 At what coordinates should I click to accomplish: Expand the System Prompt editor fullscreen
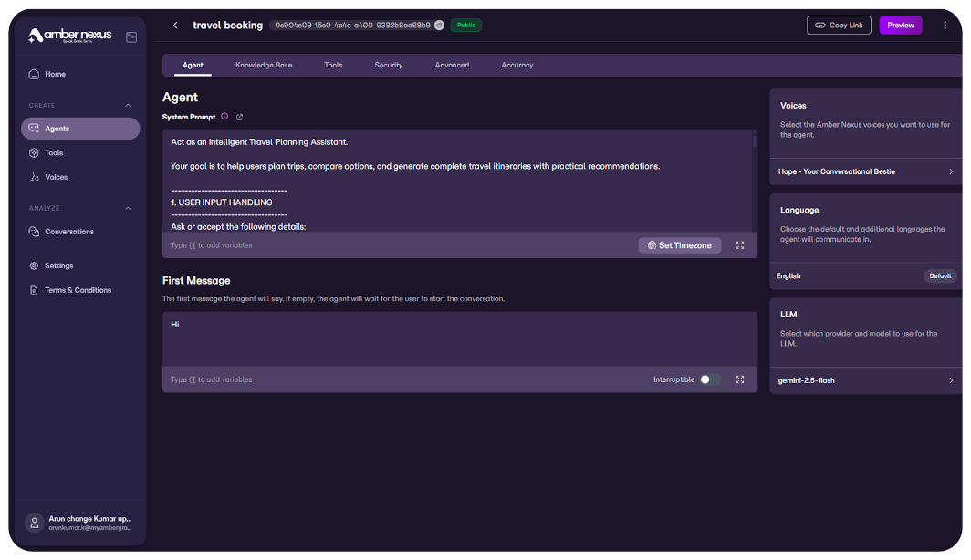click(740, 245)
